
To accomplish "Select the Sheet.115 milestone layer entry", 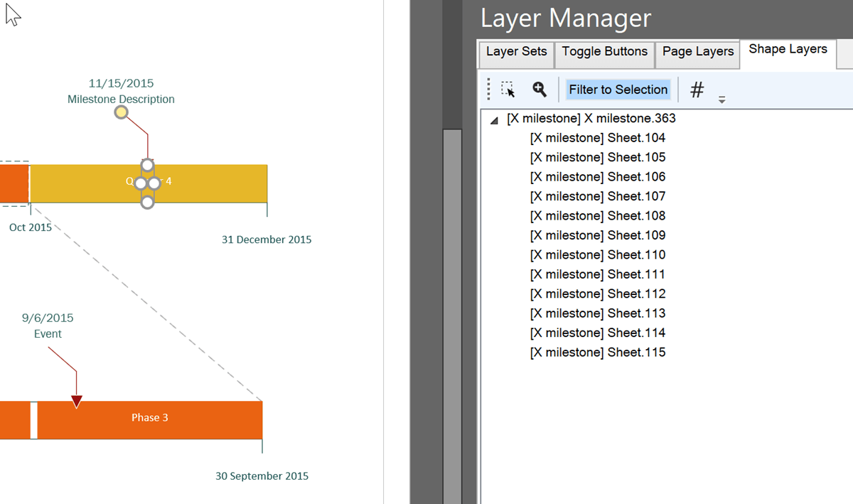I will (596, 352).
